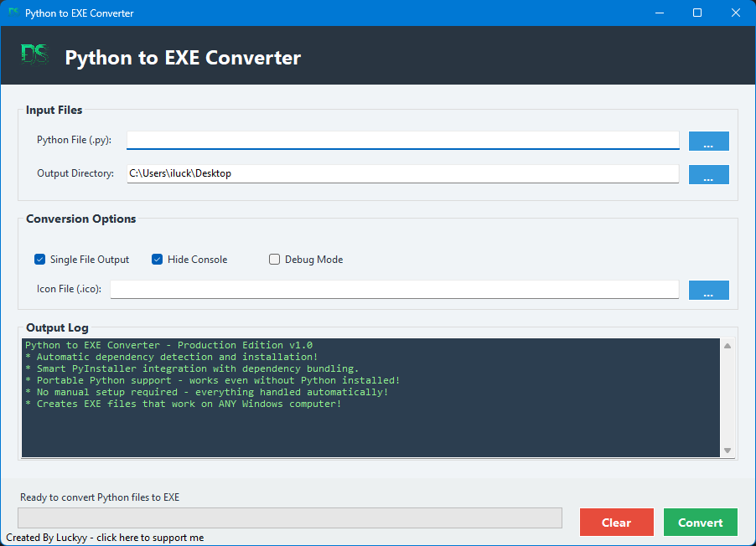Click the output log scroll down arrow
The image size is (756, 546).
tap(728, 451)
